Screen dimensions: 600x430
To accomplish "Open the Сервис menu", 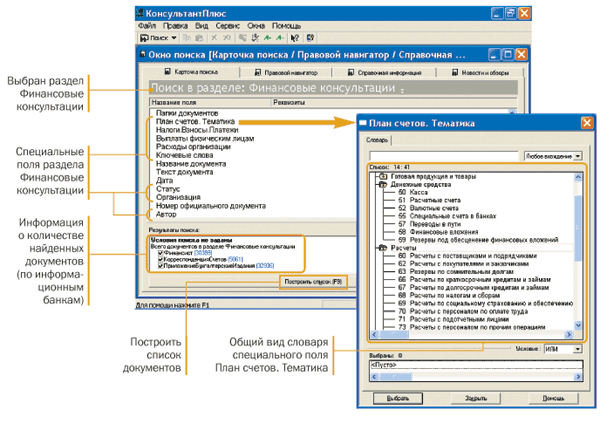I will pyautogui.click(x=227, y=26).
